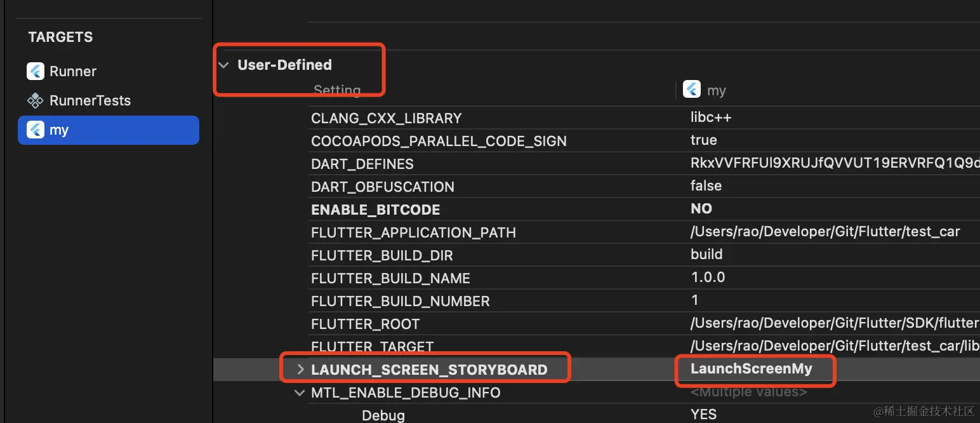The height and width of the screenshot is (423, 980).
Task: Click the Flutter icon beside Runner target
Action: pos(36,71)
